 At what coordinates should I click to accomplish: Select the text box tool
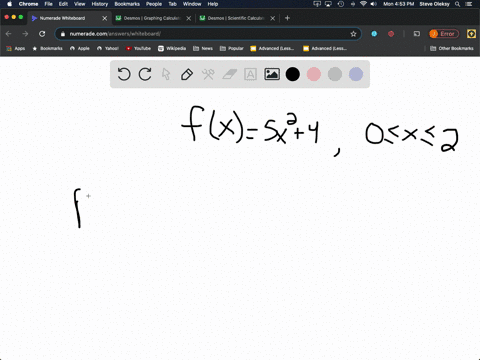(250, 74)
